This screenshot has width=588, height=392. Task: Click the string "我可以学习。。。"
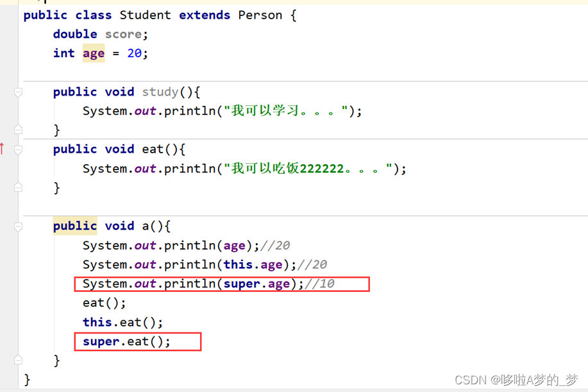tap(286, 110)
